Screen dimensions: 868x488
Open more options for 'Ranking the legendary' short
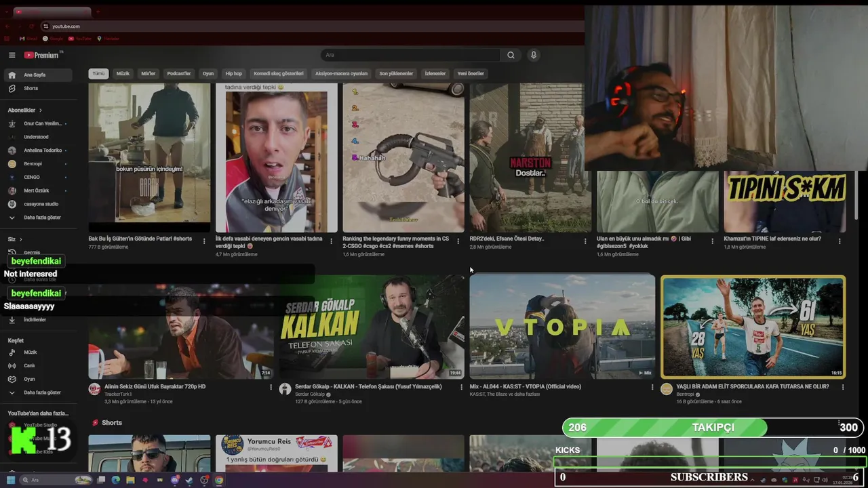(458, 241)
